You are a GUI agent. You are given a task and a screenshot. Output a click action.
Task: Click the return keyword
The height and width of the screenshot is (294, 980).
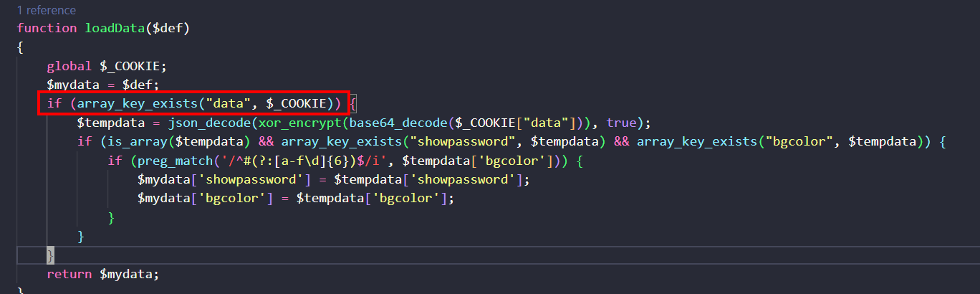(69, 274)
